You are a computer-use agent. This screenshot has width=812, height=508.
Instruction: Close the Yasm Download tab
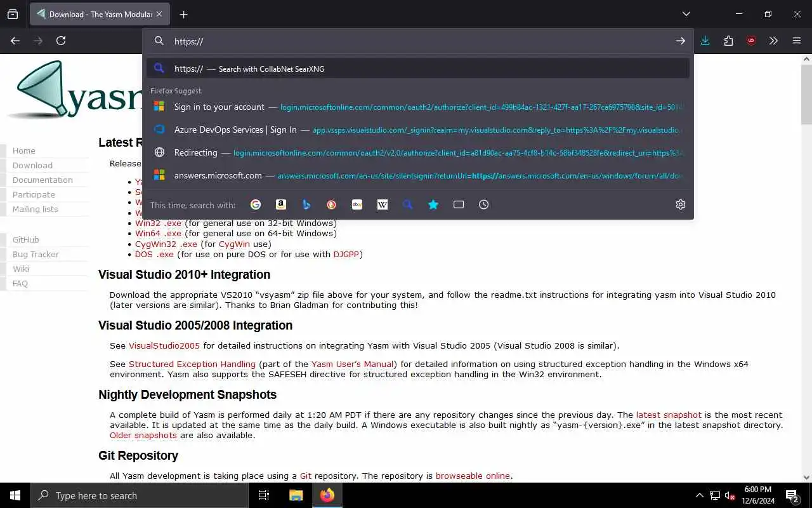tap(159, 14)
